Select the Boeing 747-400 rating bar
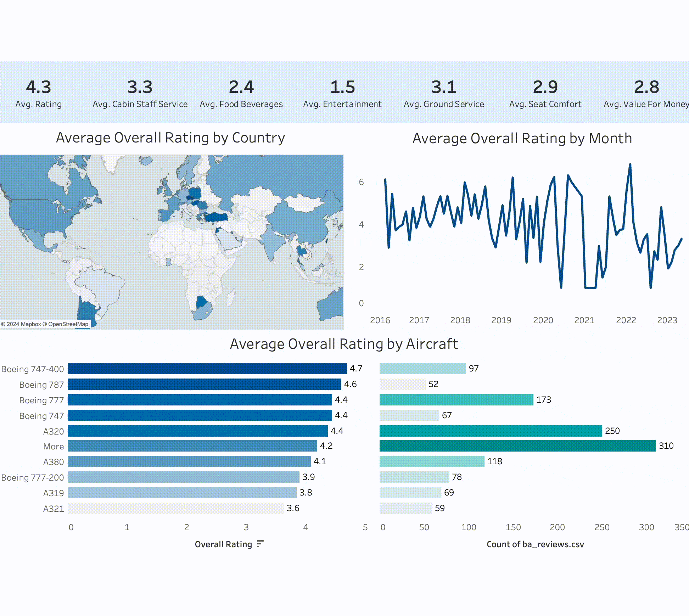 point(207,369)
